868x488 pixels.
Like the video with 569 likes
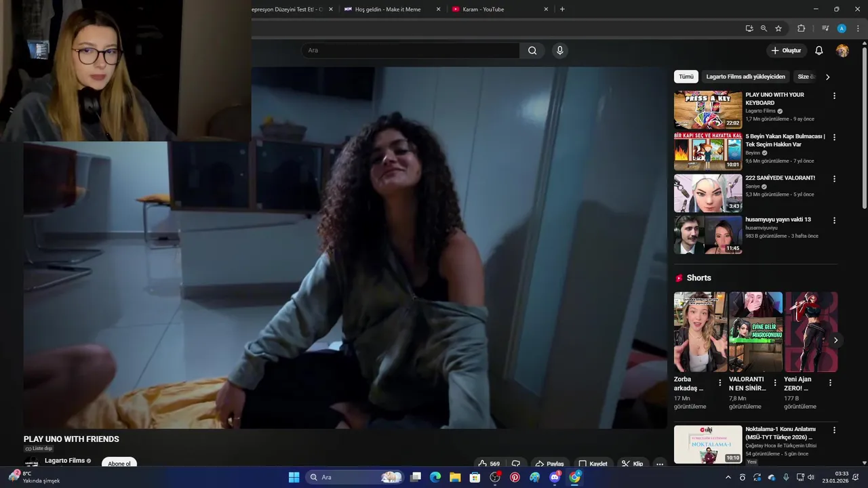click(490, 464)
